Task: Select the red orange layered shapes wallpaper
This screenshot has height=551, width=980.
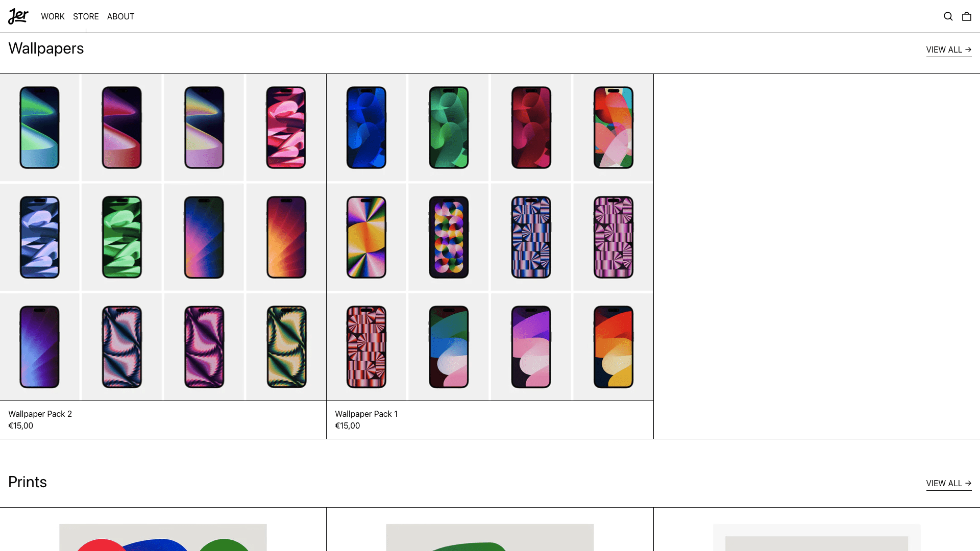Action: (x=613, y=347)
